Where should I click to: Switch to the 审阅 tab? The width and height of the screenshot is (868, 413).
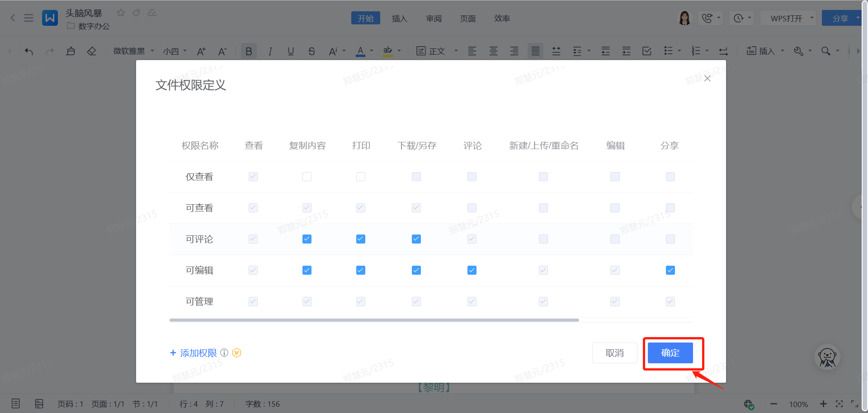tap(434, 18)
